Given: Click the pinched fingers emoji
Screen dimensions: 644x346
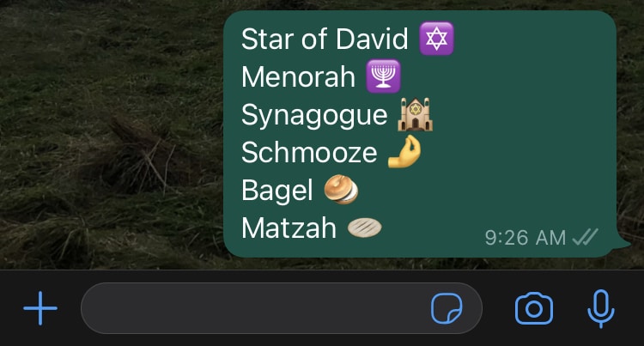Looking at the screenshot, I should click(x=404, y=152).
